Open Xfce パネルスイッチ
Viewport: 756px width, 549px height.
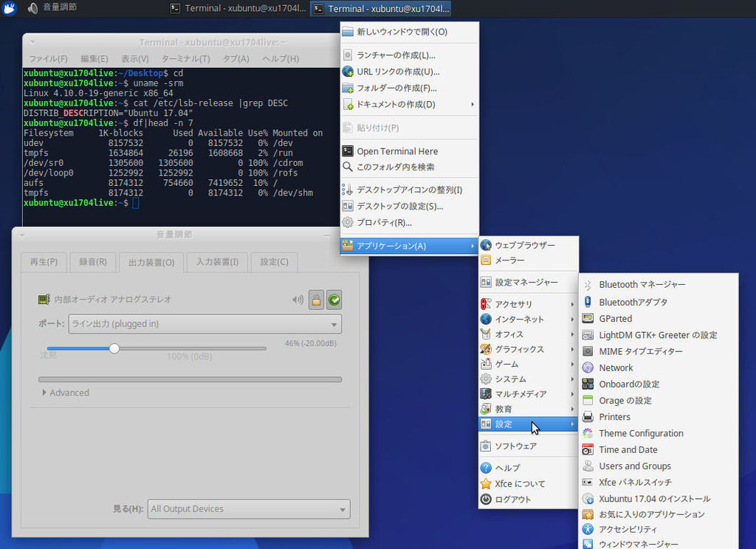click(658, 482)
